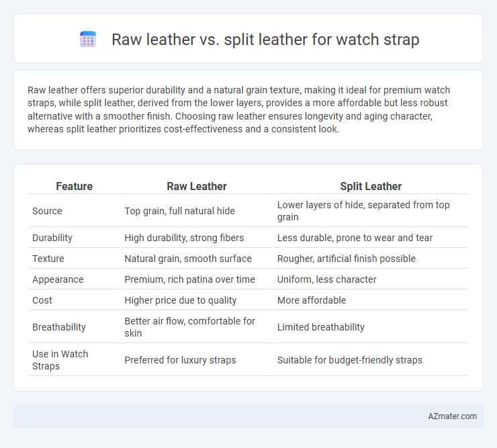Viewport: 497px width, 448px height.
Task: Click the 'Appearance' row label
Action: pos(58,279)
